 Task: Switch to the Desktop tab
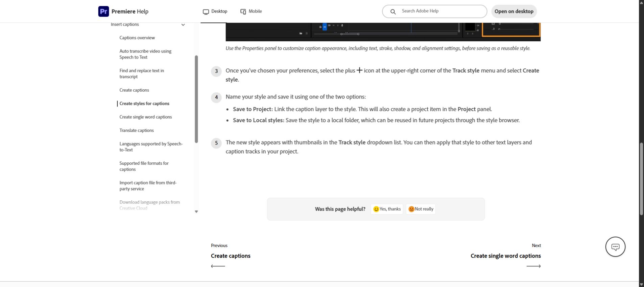[215, 11]
